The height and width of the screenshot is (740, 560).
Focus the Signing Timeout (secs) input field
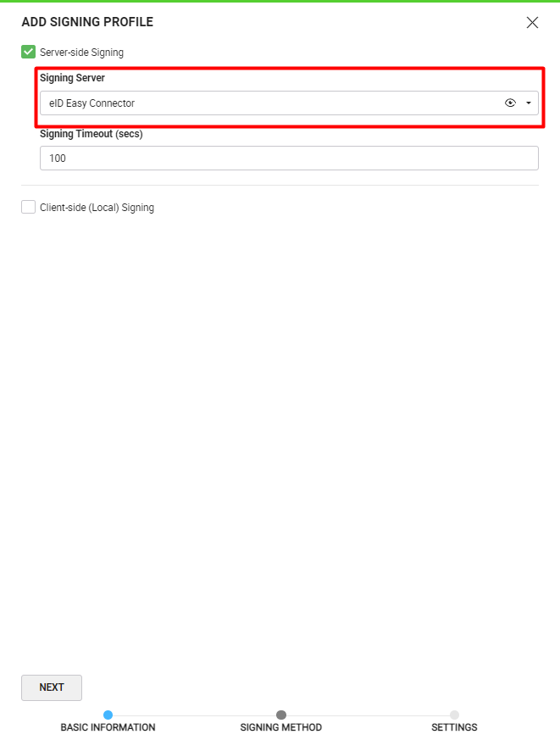pos(289,159)
